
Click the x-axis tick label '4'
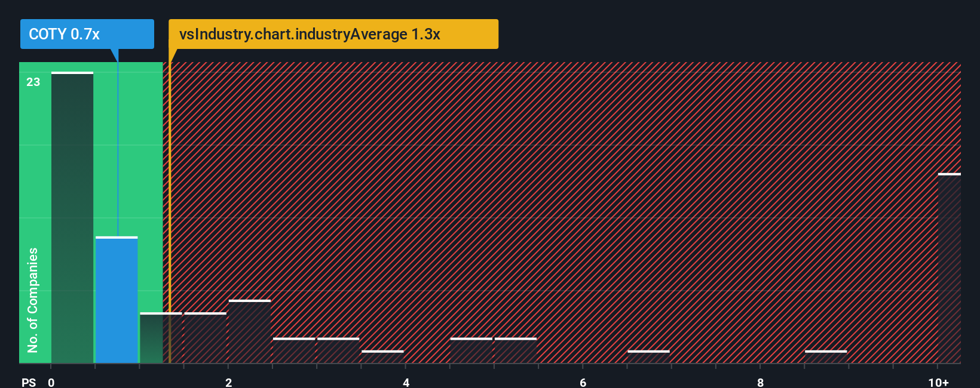pyautogui.click(x=406, y=383)
